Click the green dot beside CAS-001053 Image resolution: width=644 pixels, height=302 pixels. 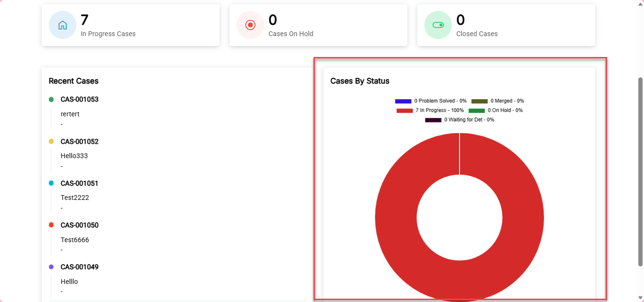tap(51, 99)
